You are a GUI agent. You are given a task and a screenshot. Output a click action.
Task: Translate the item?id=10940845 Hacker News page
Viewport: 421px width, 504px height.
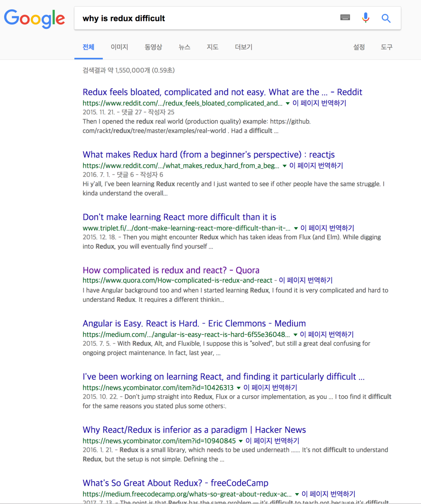272,441
